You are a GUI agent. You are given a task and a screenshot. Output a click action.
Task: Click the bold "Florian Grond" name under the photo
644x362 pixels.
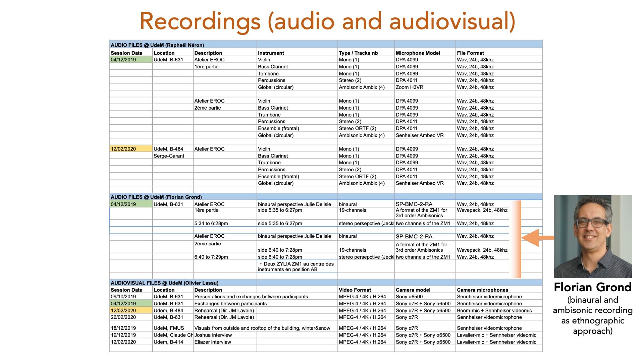(593, 287)
